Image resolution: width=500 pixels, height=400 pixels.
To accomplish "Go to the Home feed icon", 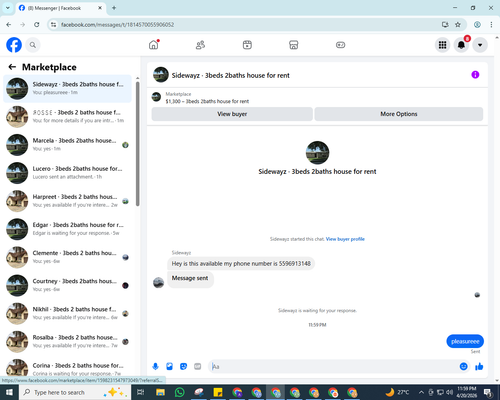I will pos(154,45).
